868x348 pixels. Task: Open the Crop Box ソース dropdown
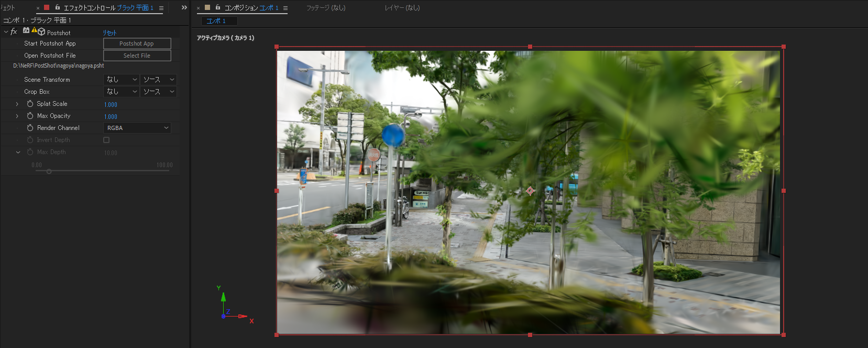158,92
